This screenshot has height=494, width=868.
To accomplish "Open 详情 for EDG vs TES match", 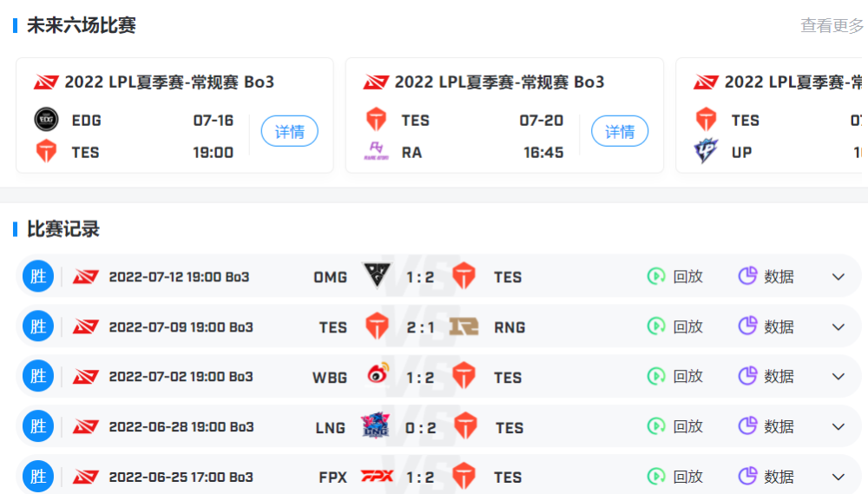I will [x=289, y=132].
